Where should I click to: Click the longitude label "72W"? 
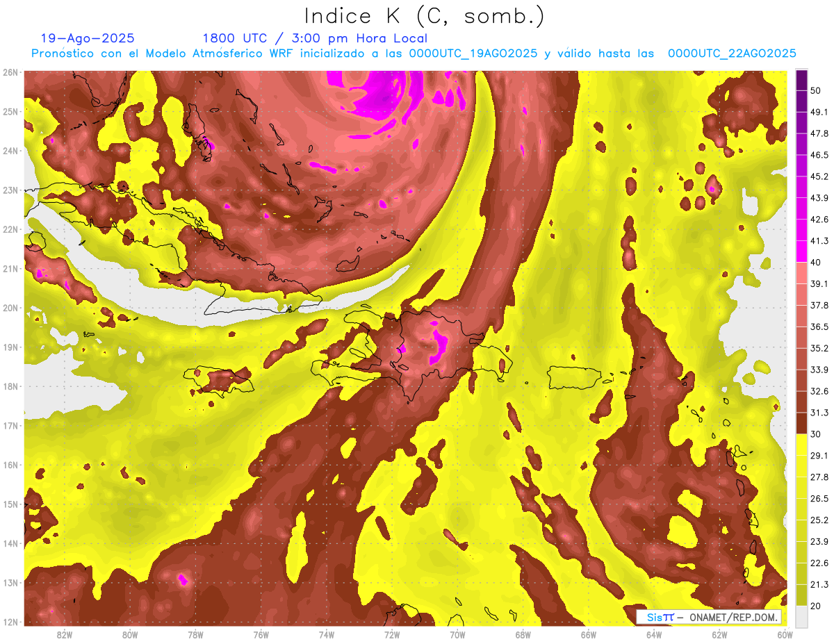392,635
